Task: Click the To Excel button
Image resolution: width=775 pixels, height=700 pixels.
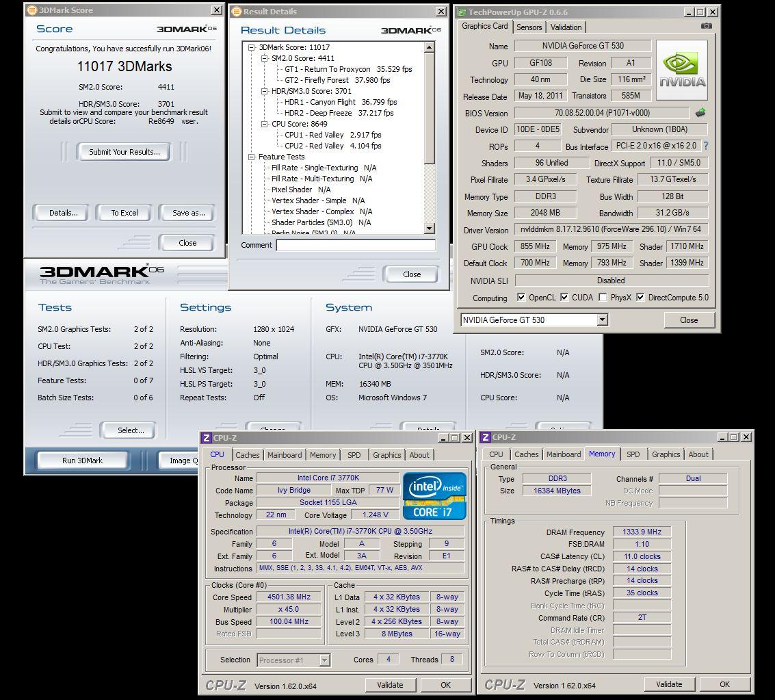Action: [124, 213]
